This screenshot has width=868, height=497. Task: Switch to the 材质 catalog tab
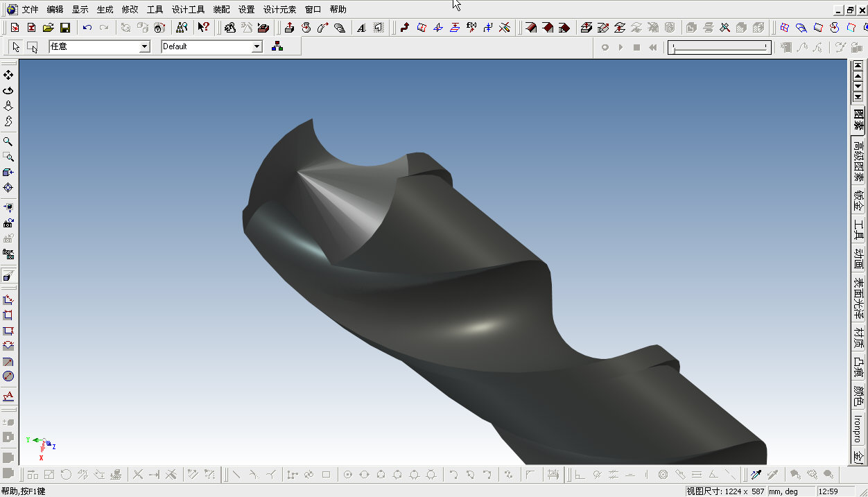[x=858, y=339]
